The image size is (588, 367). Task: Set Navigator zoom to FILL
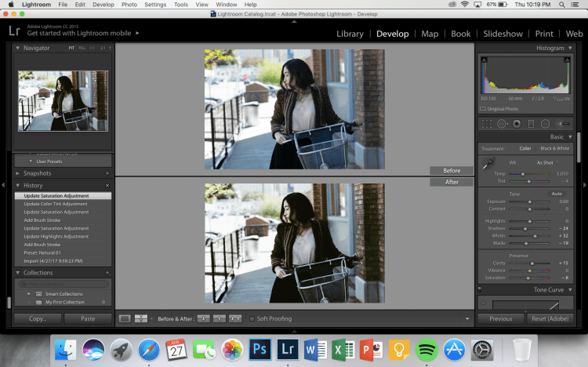[x=82, y=48]
